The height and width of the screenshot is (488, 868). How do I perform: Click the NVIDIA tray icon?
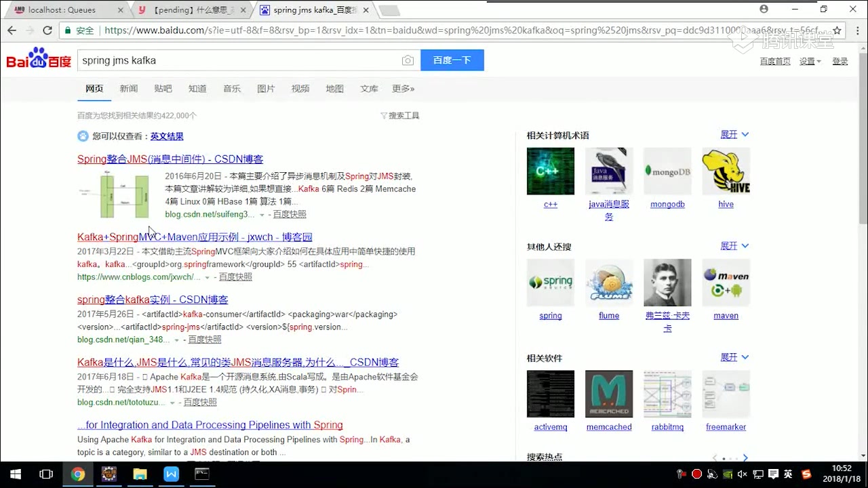coord(728,474)
